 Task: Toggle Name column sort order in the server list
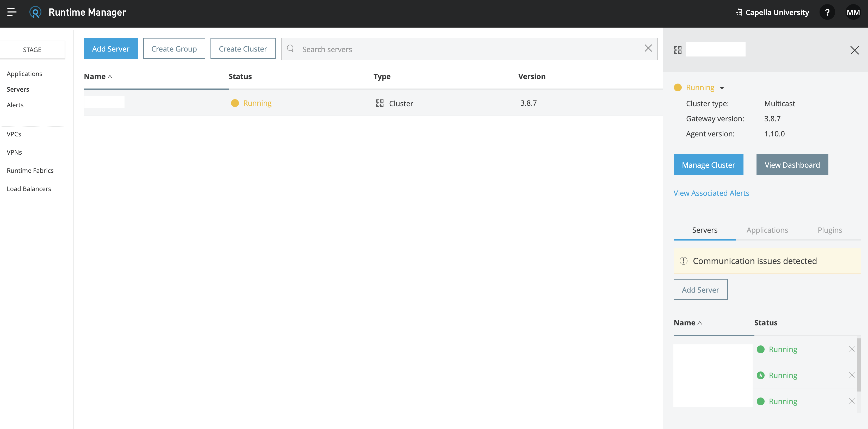pos(98,77)
